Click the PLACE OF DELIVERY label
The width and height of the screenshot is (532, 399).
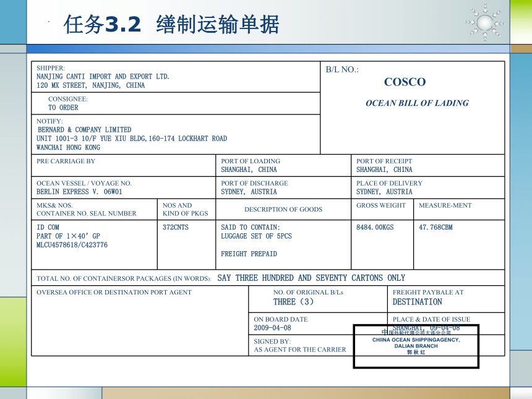(389, 183)
